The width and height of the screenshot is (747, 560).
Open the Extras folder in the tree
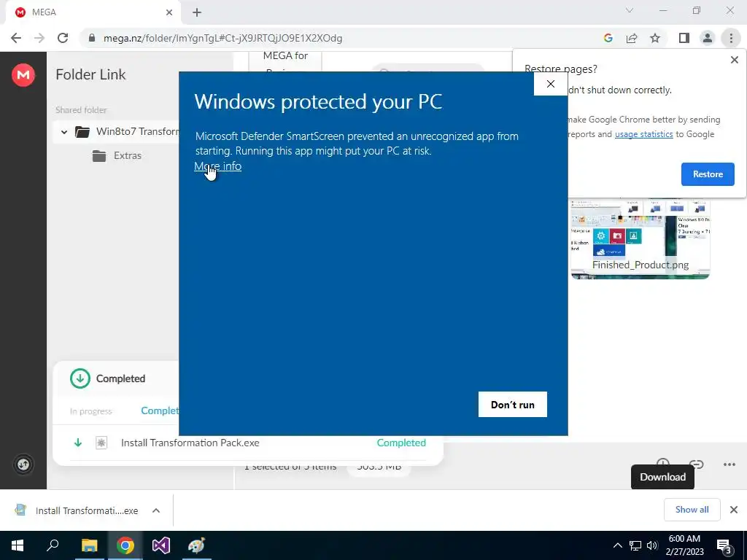117,156
